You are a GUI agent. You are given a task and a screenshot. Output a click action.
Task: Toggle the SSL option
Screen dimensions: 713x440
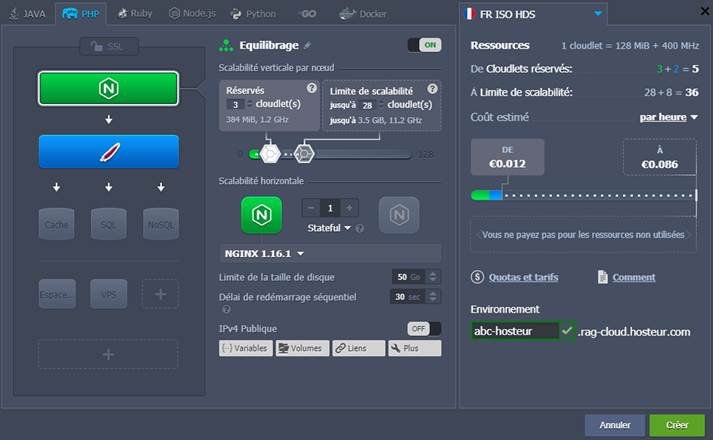tap(108, 46)
